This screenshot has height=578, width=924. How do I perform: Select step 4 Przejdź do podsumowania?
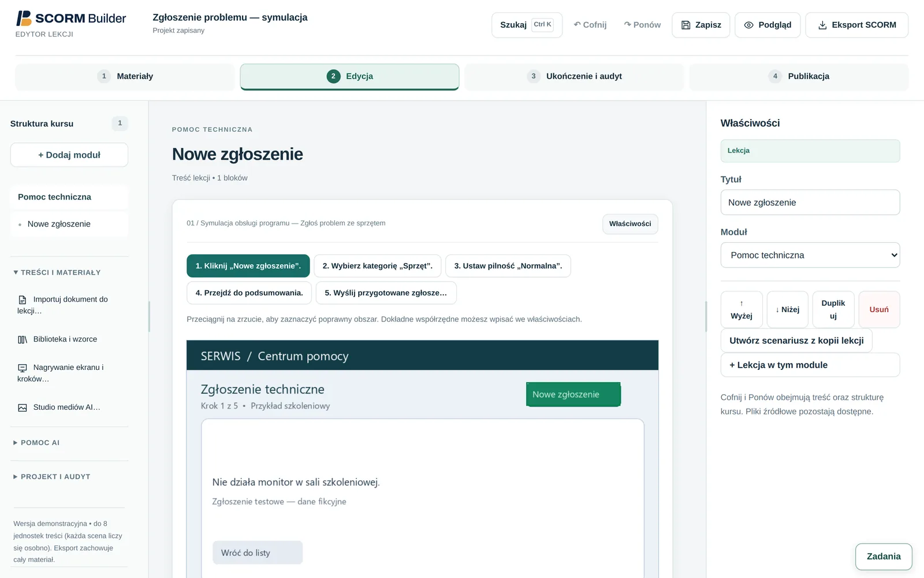249,293
